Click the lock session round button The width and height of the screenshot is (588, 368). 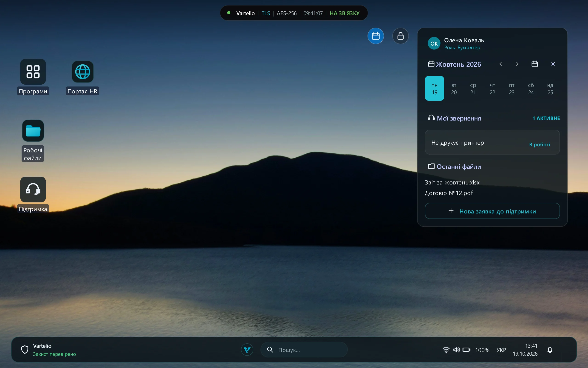[400, 36]
